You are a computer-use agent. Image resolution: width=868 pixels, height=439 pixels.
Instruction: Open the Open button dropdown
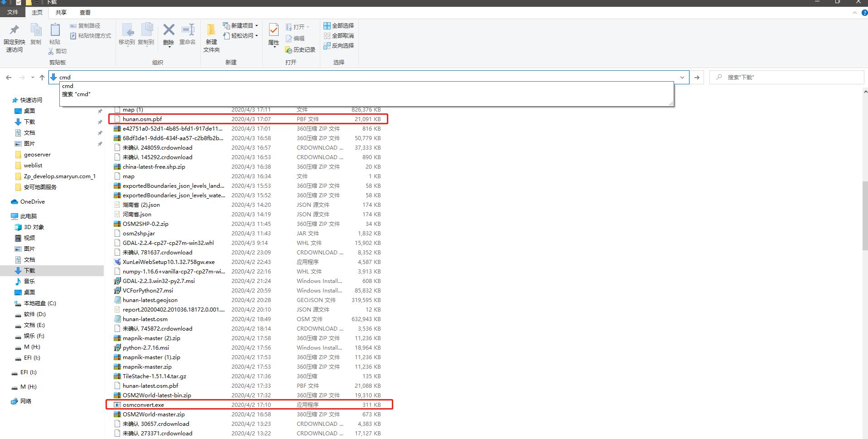pos(308,27)
